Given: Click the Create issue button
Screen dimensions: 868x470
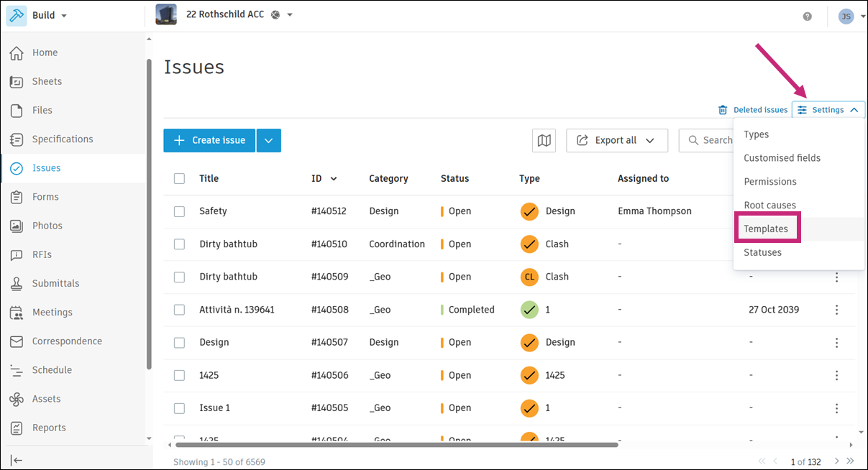Looking at the screenshot, I should [209, 141].
